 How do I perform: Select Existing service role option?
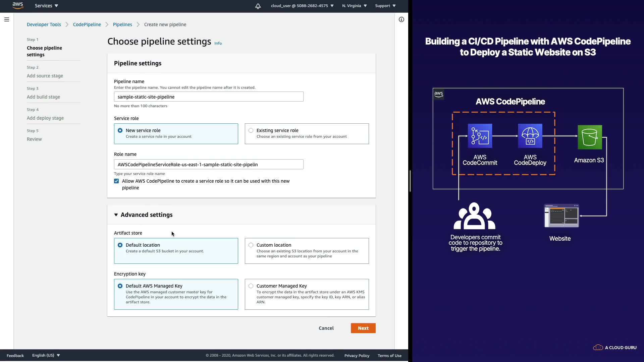tap(251, 130)
